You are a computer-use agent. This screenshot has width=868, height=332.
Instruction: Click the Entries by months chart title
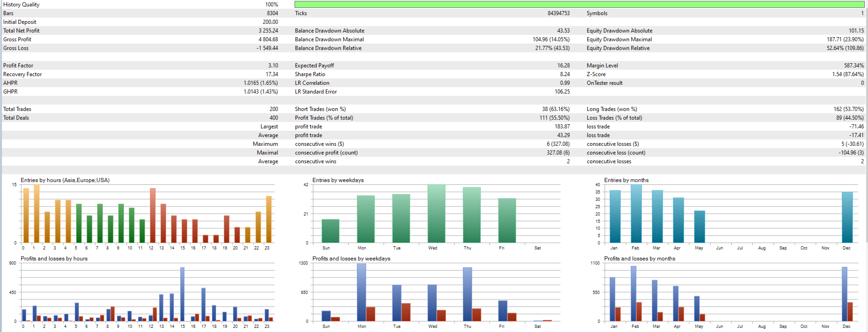click(626, 180)
